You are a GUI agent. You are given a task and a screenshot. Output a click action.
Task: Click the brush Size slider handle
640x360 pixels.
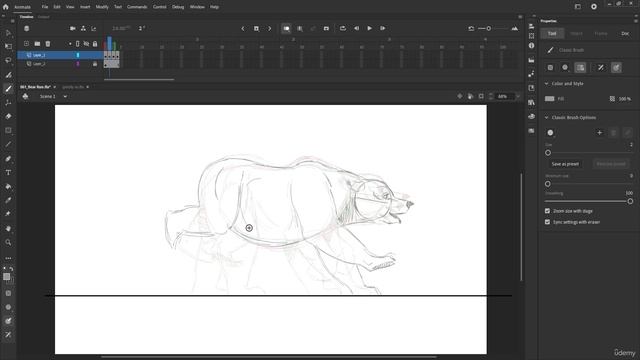(548, 153)
